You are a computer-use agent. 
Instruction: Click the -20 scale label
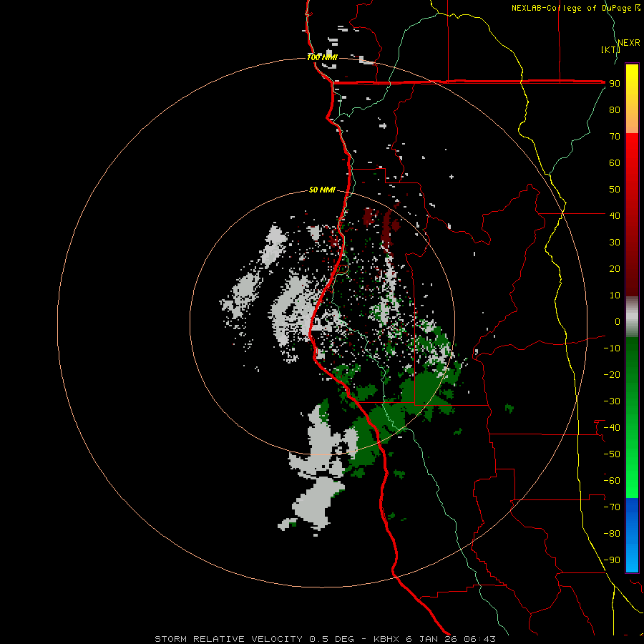point(612,374)
